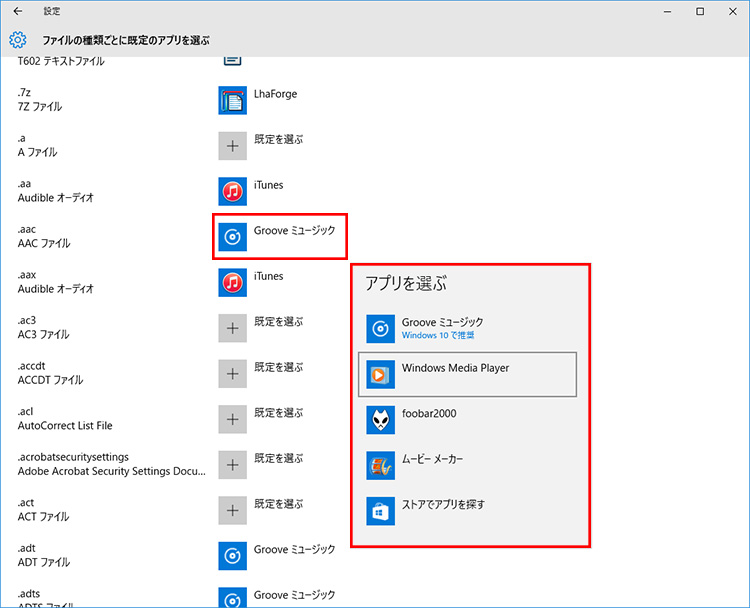Pick default app for .acrobatsecuritysettings
This screenshot has height=608, width=750.
click(233, 464)
